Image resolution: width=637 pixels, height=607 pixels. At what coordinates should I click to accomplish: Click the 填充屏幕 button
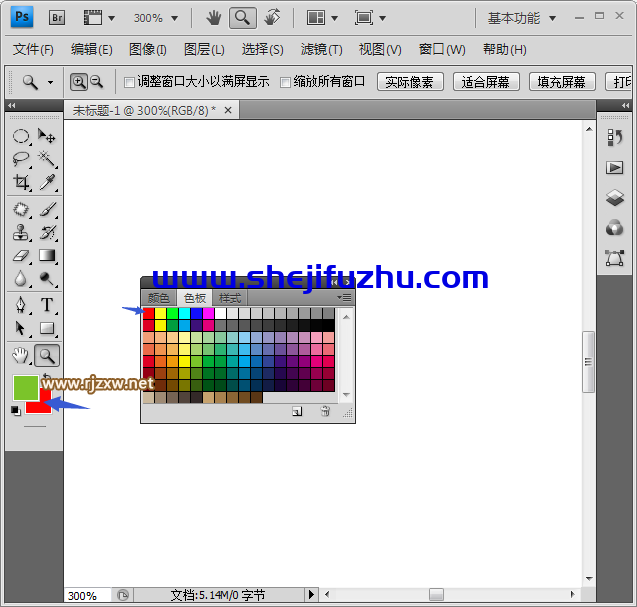pos(562,82)
